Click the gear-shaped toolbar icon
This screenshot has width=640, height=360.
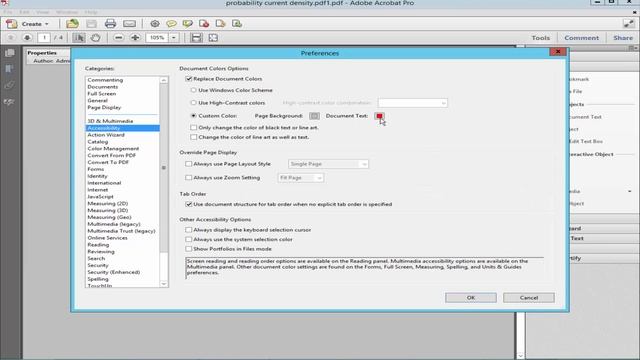(x=155, y=24)
